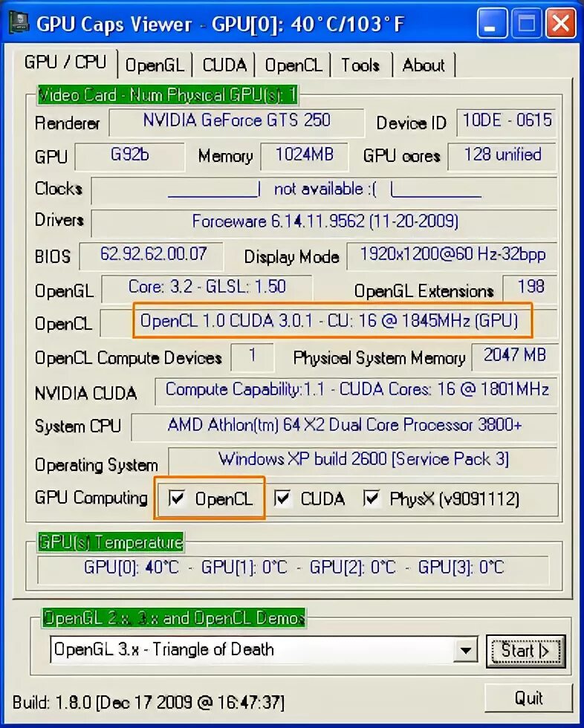Click the Physical System Memory value '2047 MB'
The width and height of the screenshot is (584, 728).
[514, 357]
